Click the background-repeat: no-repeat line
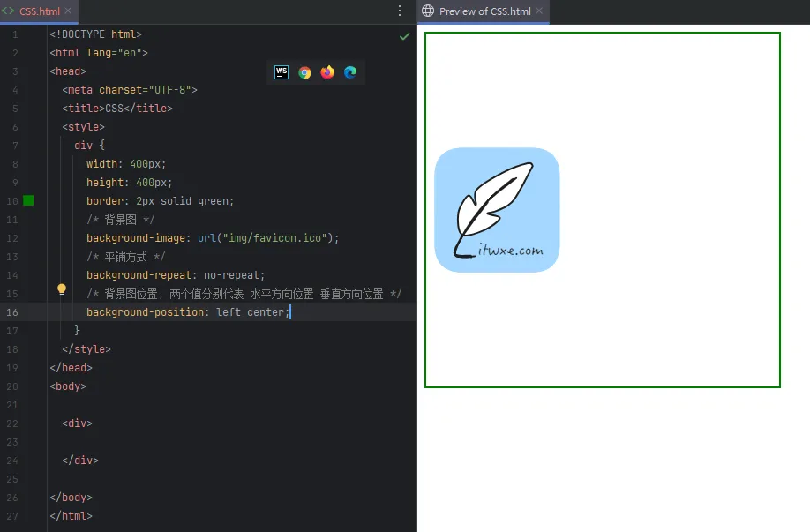This screenshot has height=532, width=810. tap(176, 275)
